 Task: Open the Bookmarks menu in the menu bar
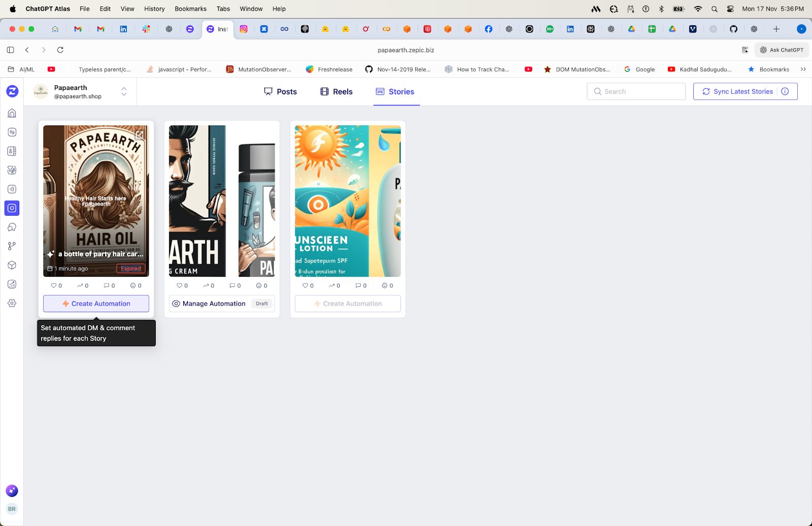tap(191, 9)
